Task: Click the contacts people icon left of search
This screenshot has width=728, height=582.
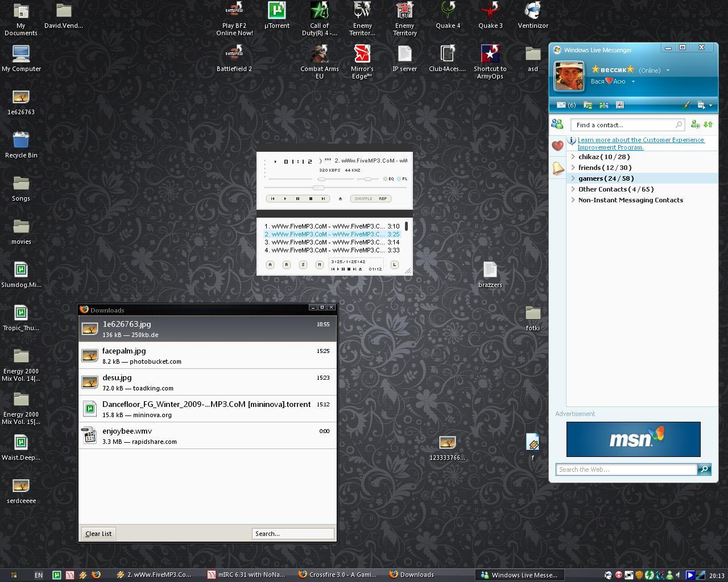Action: click(x=557, y=124)
